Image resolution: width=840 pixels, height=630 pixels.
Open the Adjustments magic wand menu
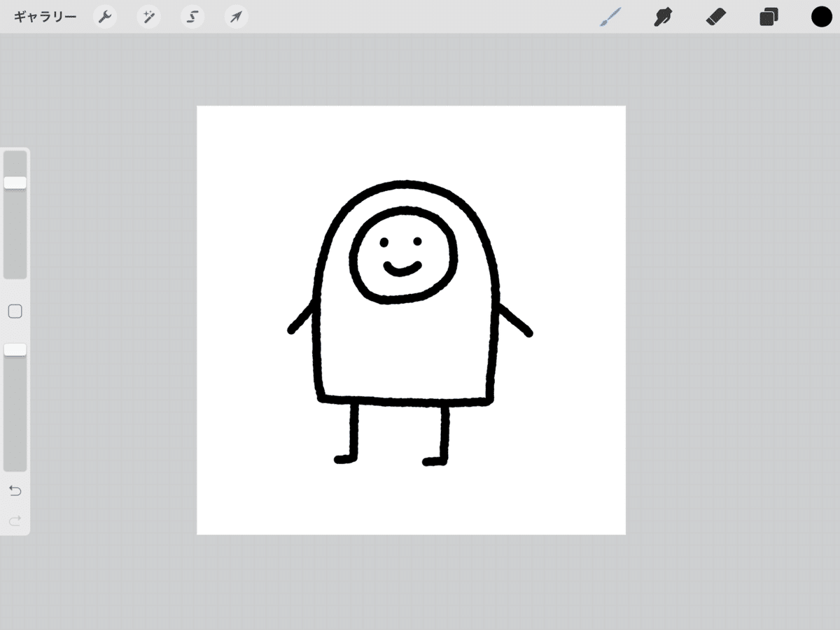[x=148, y=17]
